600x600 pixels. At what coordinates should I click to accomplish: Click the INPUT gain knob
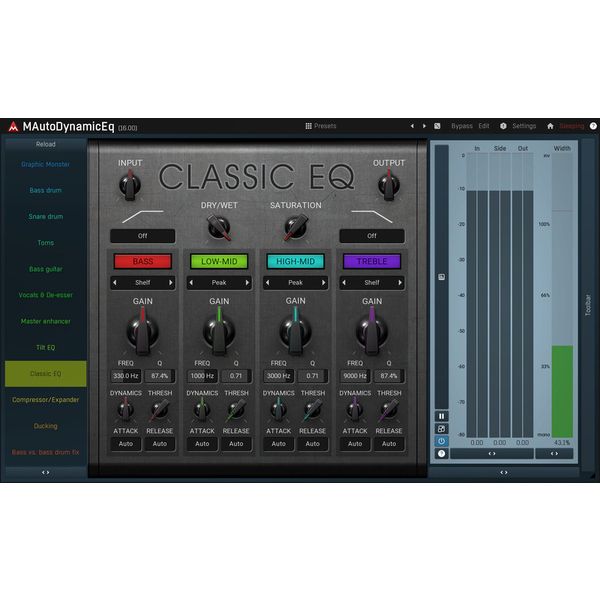click(x=130, y=185)
